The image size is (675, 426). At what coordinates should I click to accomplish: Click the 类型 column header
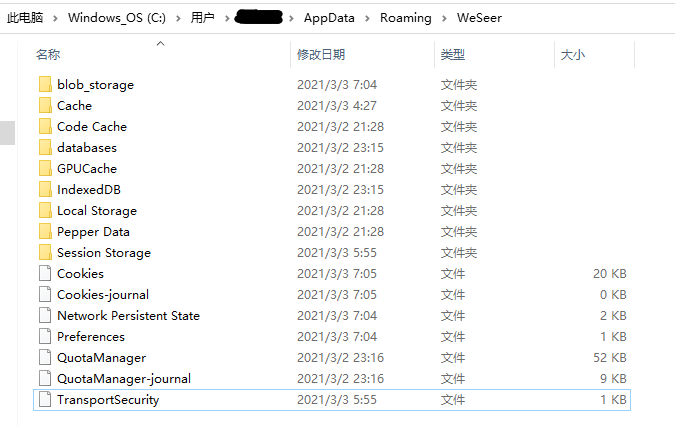click(x=453, y=54)
